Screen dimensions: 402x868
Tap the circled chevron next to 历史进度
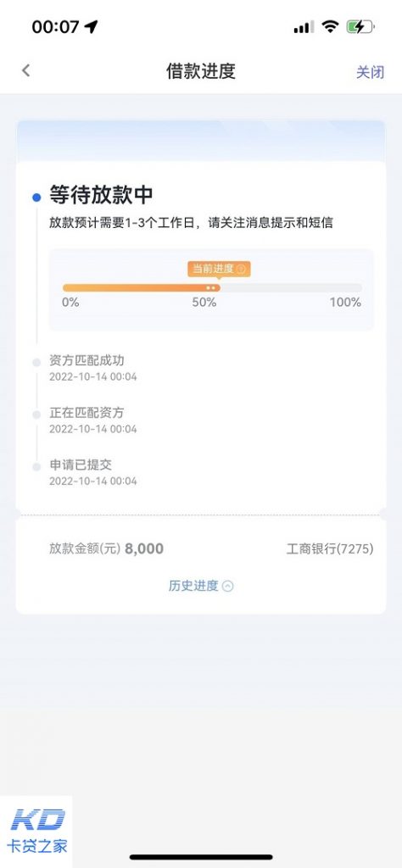pos(227,587)
